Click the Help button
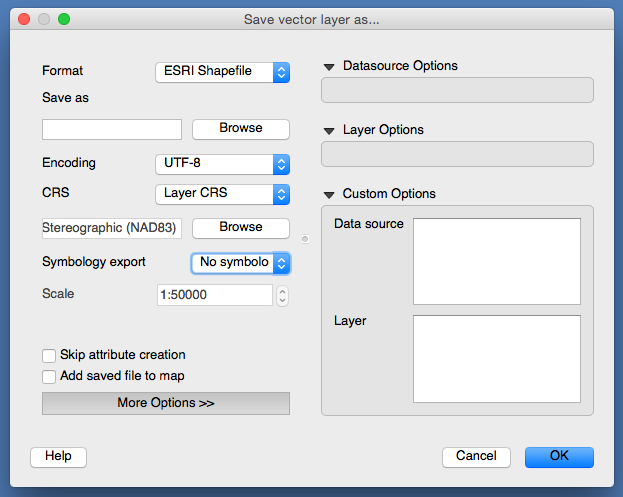Screen dimensions: 623x497 click(58, 456)
